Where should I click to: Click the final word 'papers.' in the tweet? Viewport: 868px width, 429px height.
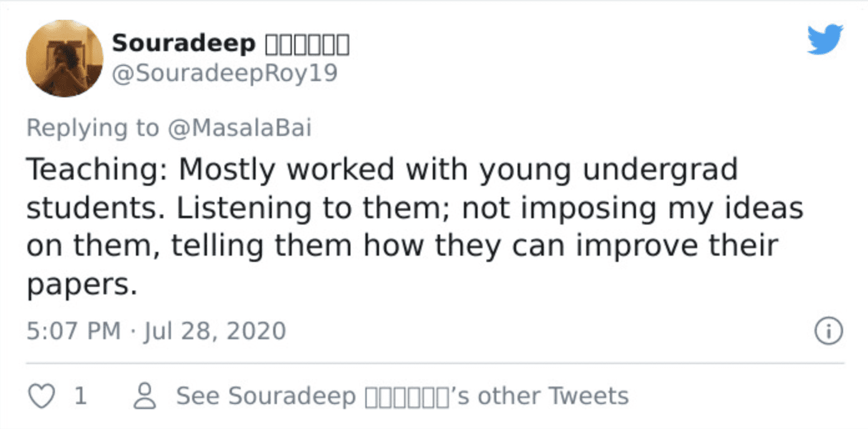coord(81,284)
